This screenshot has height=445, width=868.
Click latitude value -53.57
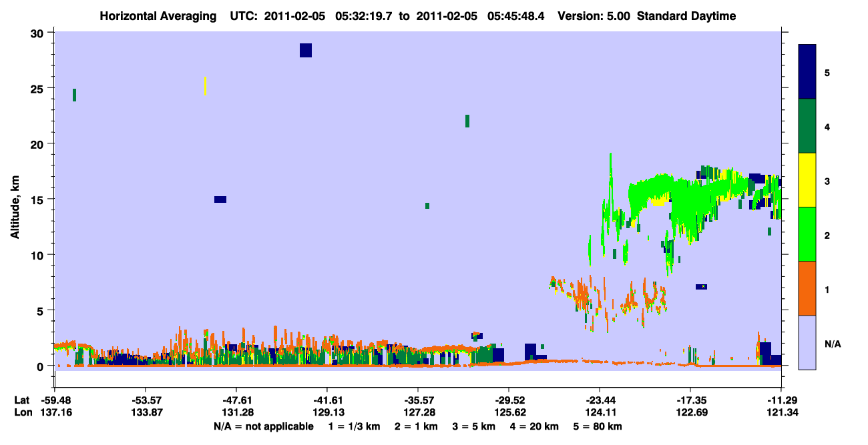point(145,400)
